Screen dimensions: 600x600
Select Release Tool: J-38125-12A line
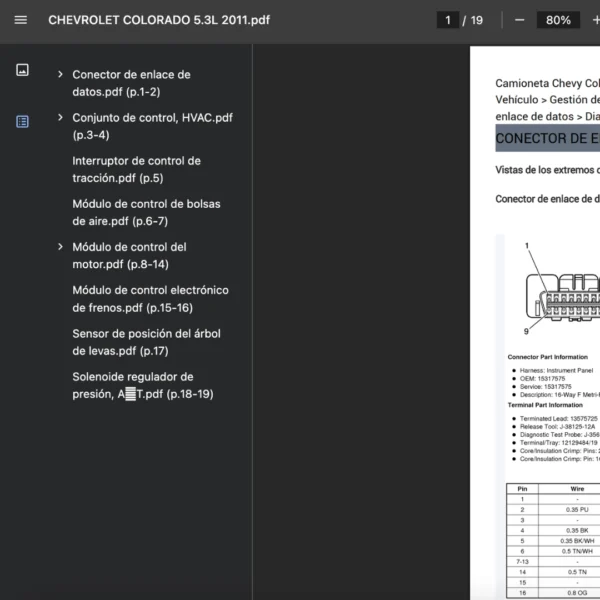[558, 427]
